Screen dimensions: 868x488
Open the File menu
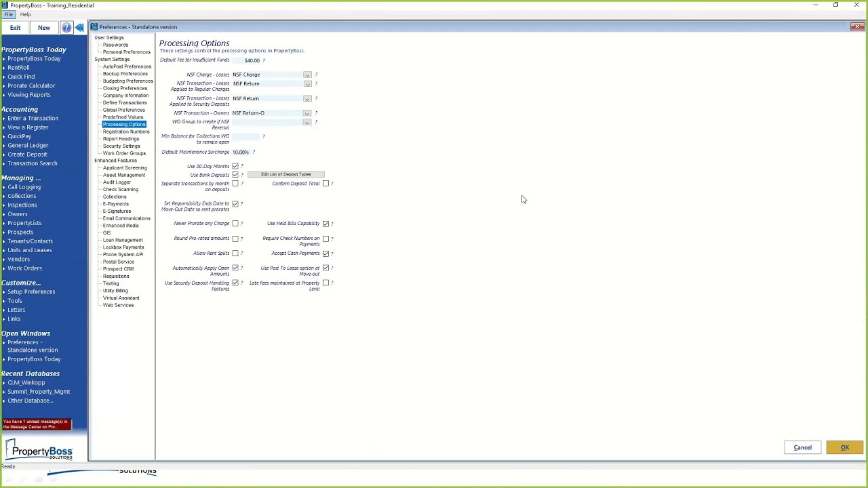(x=9, y=14)
